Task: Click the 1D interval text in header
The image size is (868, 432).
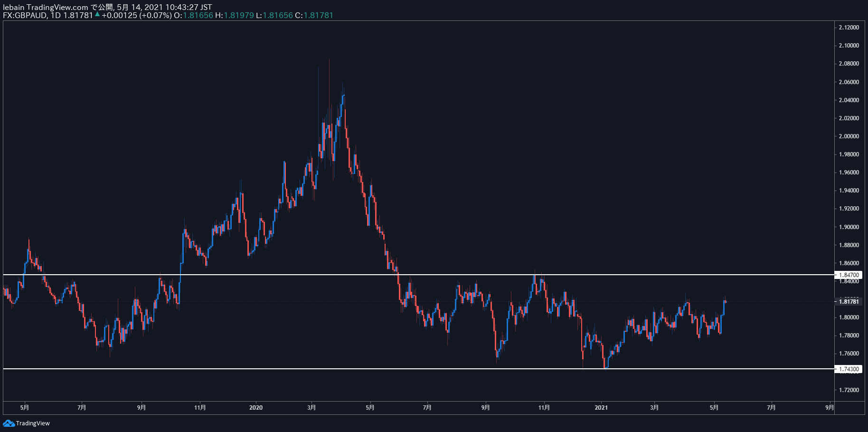Action: pos(56,15)
